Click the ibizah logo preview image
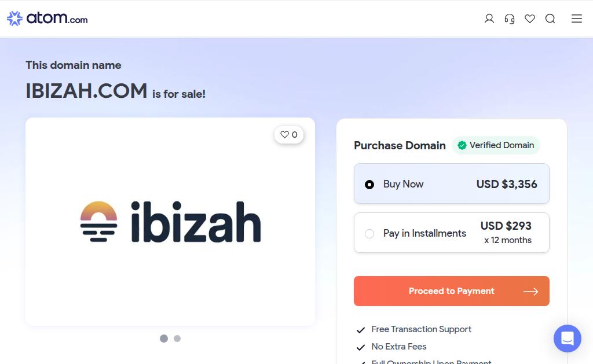 click(x=170, y=222)
